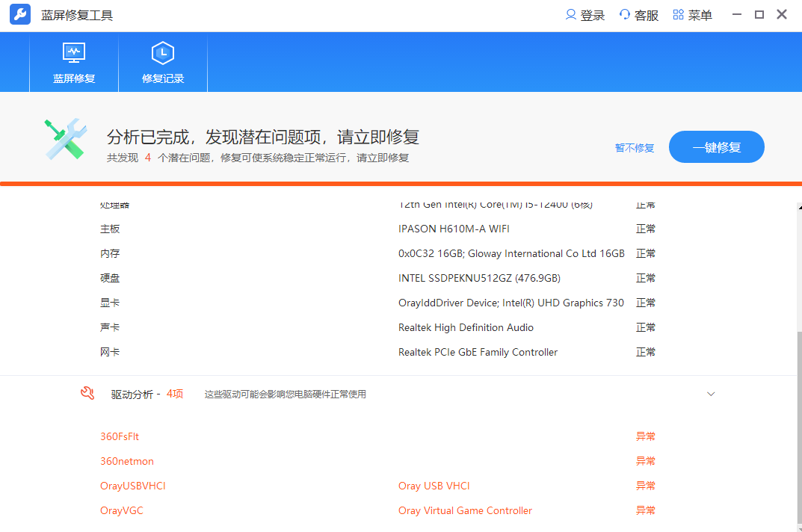
Task: Select the OrayUSBVHCI driver entry
Action: (133, 486)
